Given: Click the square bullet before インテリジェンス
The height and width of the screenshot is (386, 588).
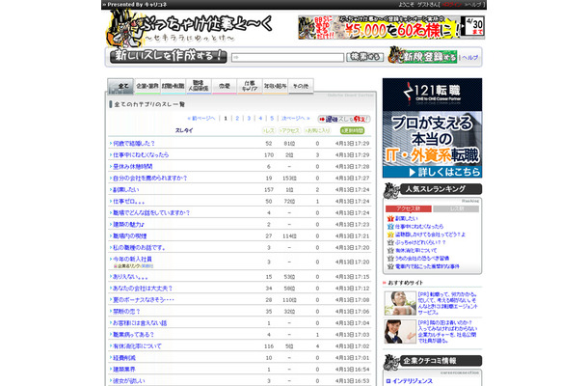Looking at the screenshot, I should coord(388,381).
